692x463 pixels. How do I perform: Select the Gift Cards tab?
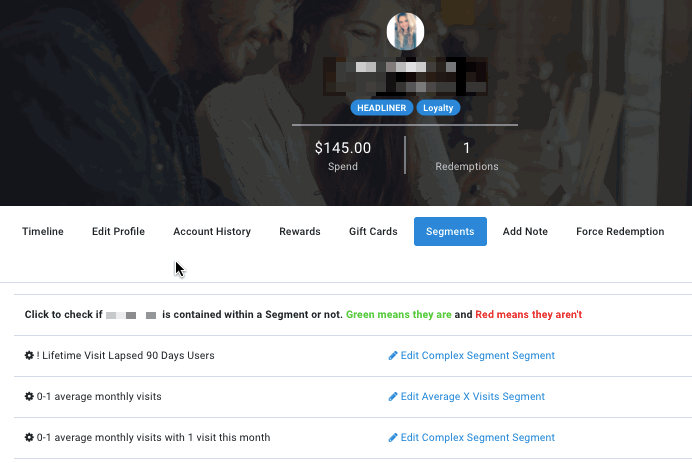click(373, 231)
